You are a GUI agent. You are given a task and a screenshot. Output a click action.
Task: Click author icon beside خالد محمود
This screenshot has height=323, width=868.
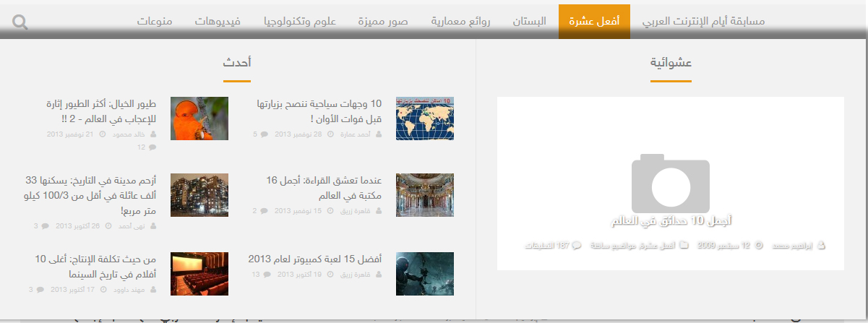[152, 134]
